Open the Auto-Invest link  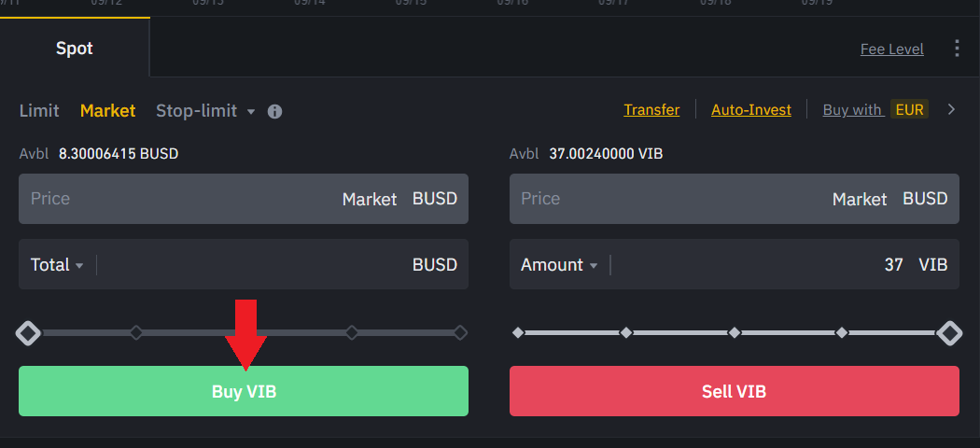[x=750, y=110]
